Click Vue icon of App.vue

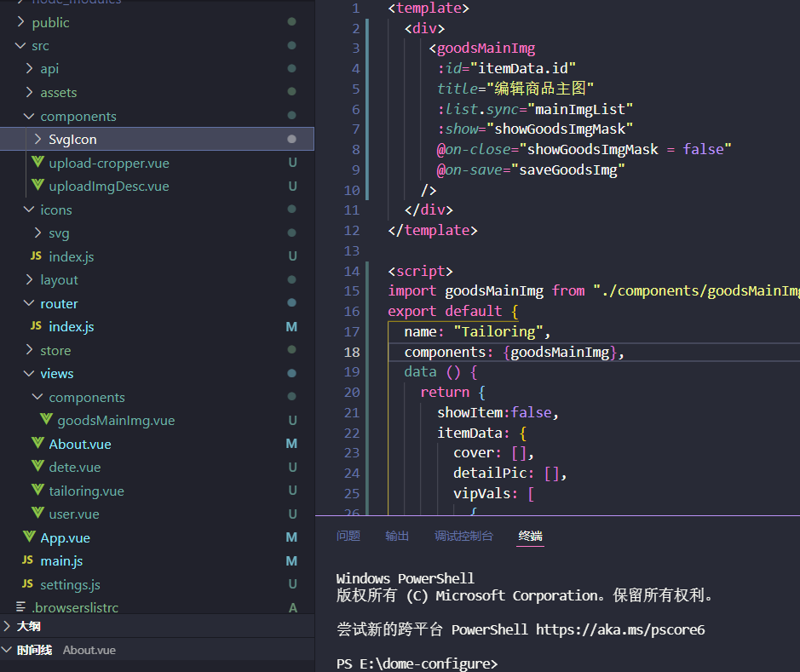29,537
